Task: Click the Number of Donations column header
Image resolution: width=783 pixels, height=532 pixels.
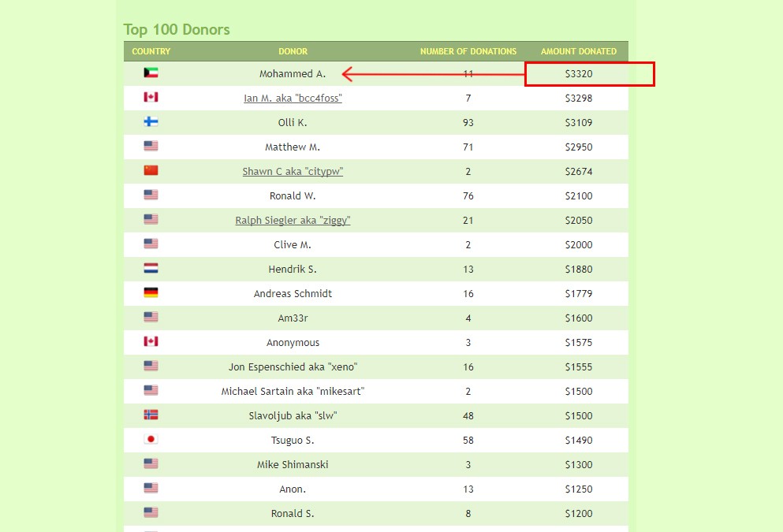Action: (468, 51)
